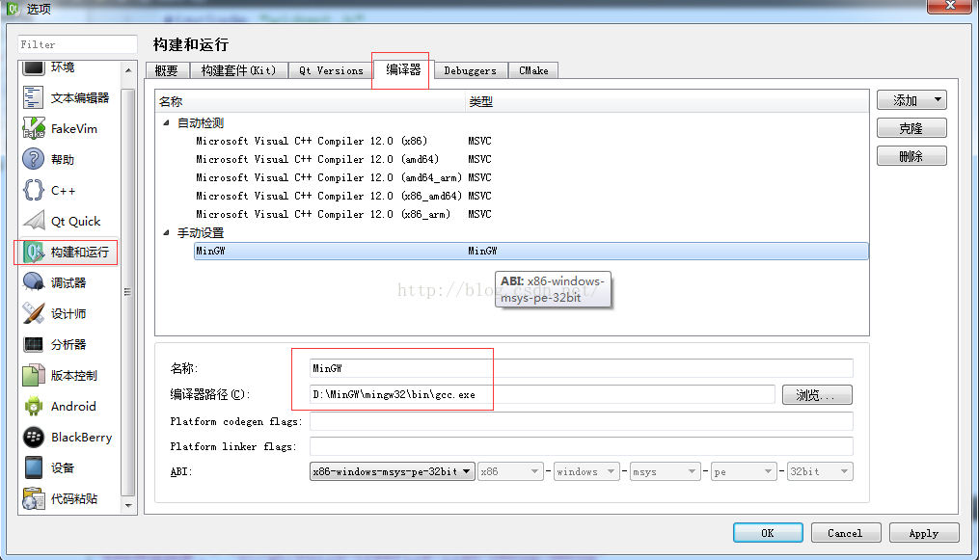Screen dimensions: 979x560
Task: Click the category list scroll-down arrow
Action: pos(128,506)
